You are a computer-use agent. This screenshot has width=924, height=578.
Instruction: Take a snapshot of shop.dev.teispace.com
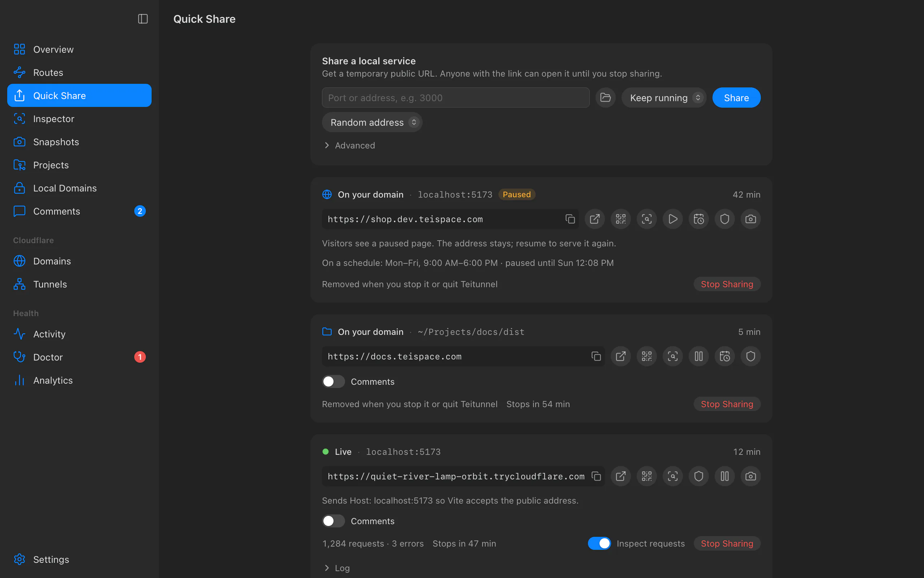(750, 219)
